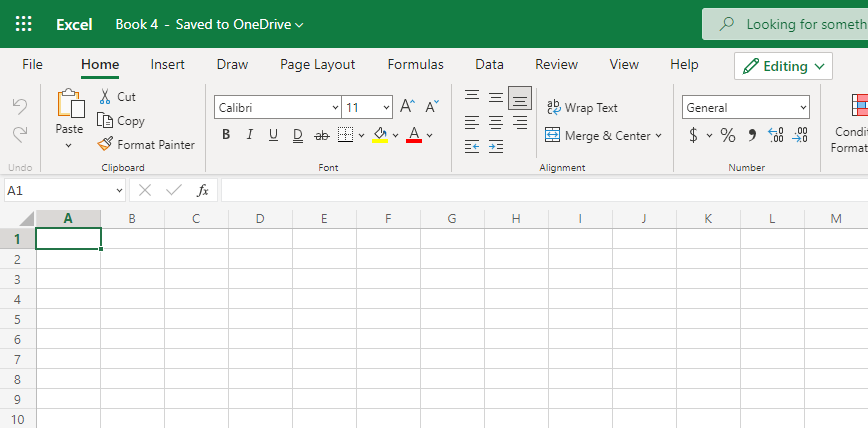This screenshot has width=868, height=428.
Task: Toggle Wrap Text option
Action: (x=582, y=107)
